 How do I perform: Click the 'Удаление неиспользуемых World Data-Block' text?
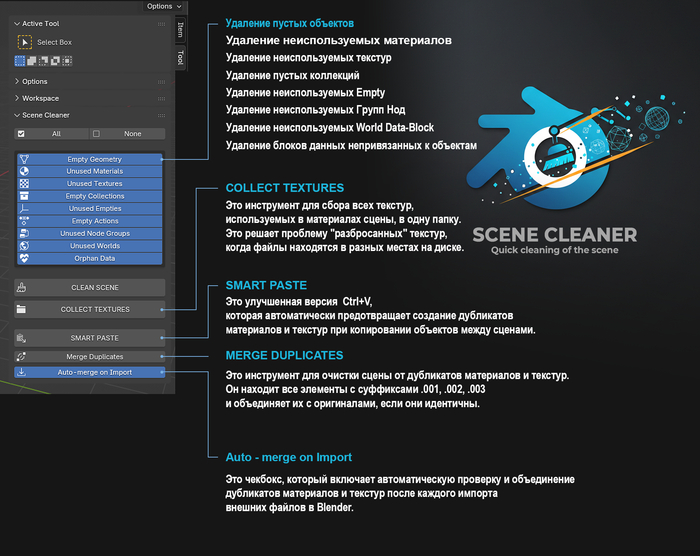click(x=330, y=128)
